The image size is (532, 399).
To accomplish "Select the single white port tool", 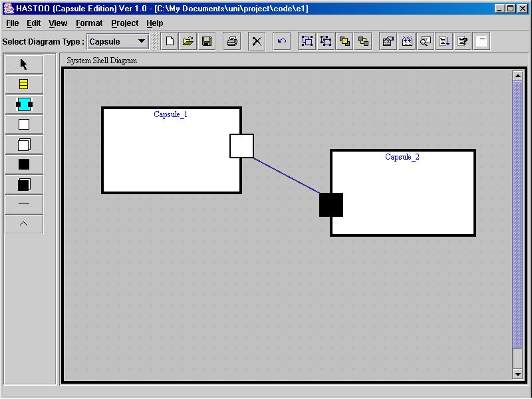I will (24, 124).
